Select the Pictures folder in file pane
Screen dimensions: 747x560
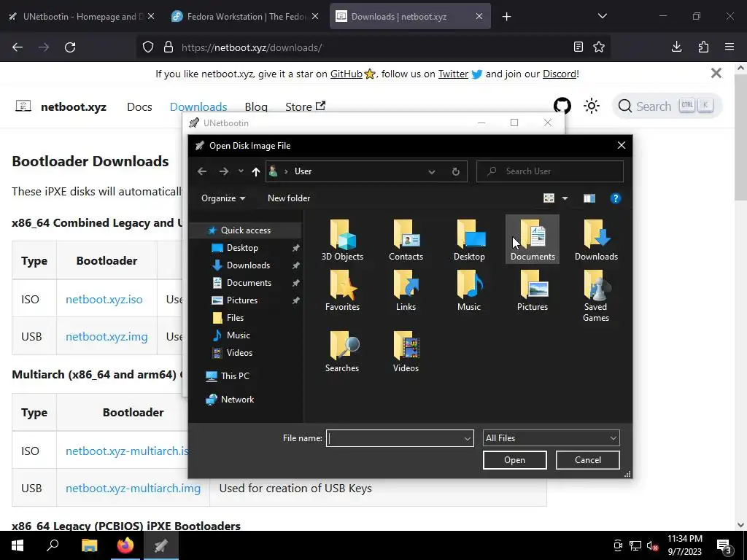pos(532,290)
